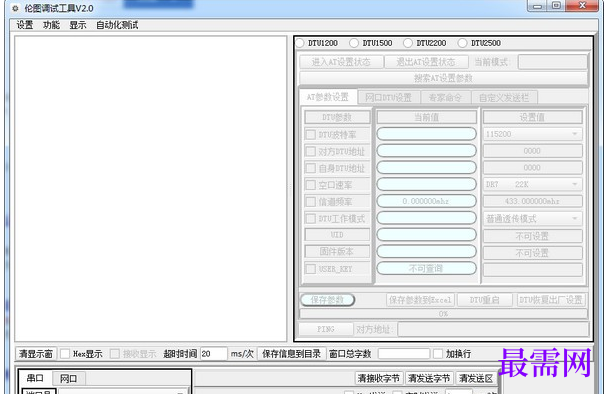
Task: Click the 自身DTU地址 setting field 0000
Action: click(x=533, y=168)
